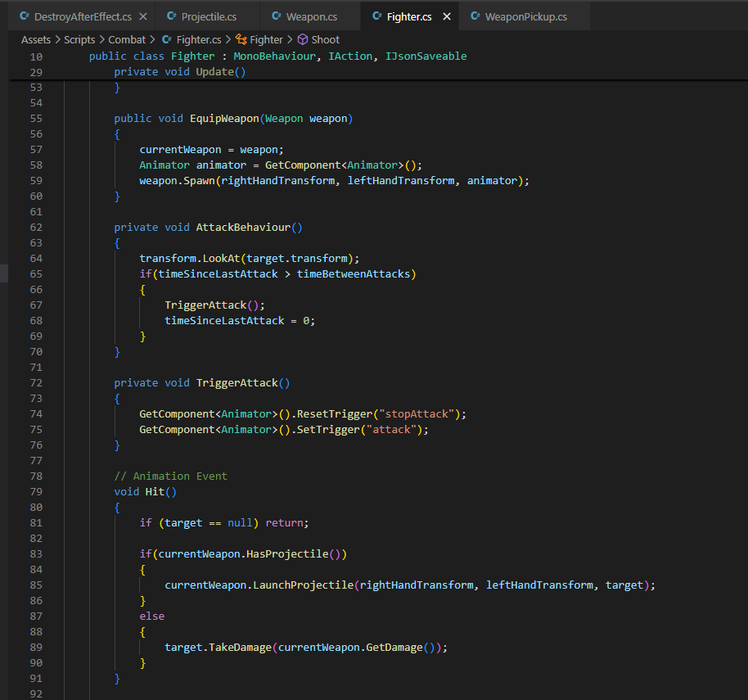Open the Combat breadcrumb folder list

click(x=127, y=39)
